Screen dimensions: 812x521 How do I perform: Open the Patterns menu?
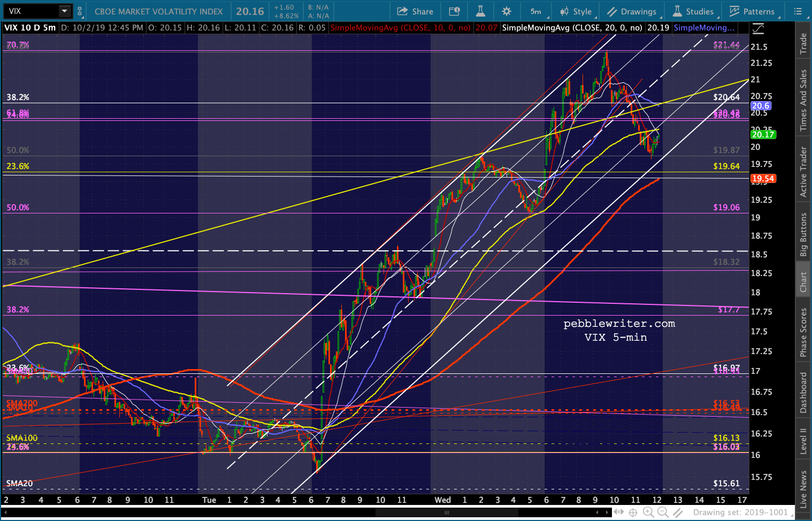(752, 11)
